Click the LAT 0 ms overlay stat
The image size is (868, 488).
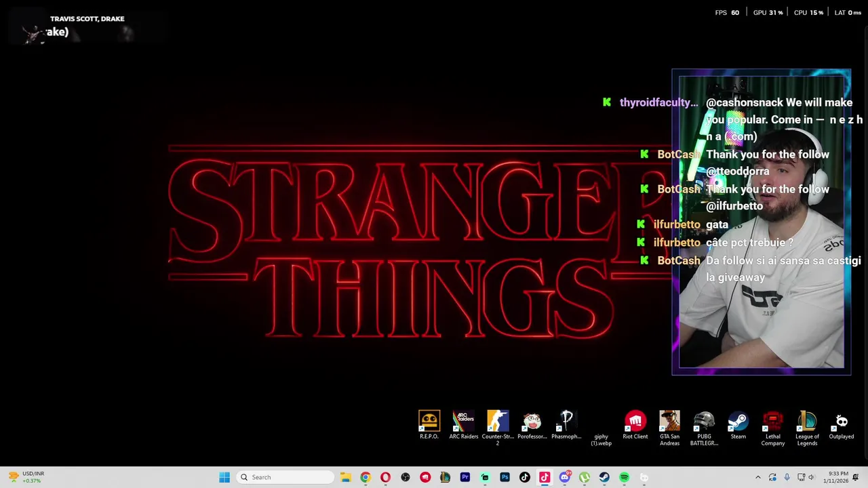coord(848,13)
